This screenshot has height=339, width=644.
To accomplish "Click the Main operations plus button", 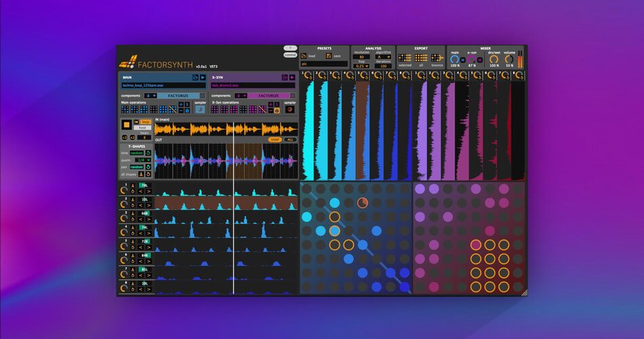I will coord(181,105).
